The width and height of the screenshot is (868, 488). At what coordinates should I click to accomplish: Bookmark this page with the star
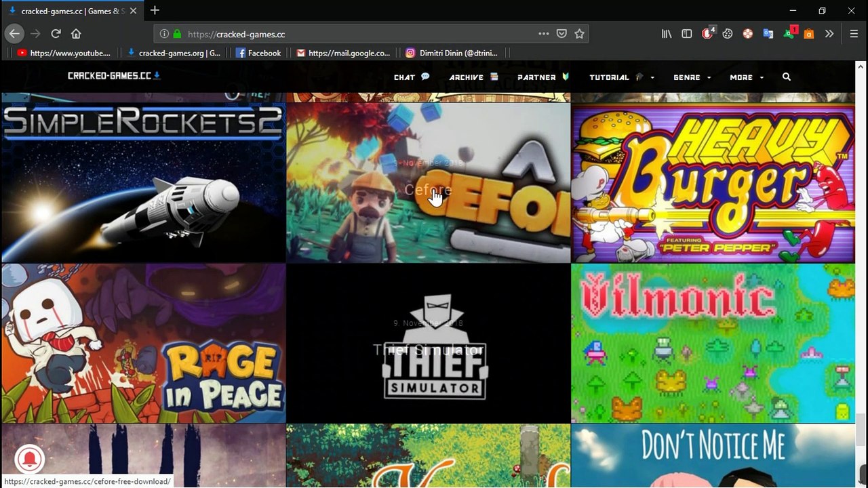click(x=579, y=33)
